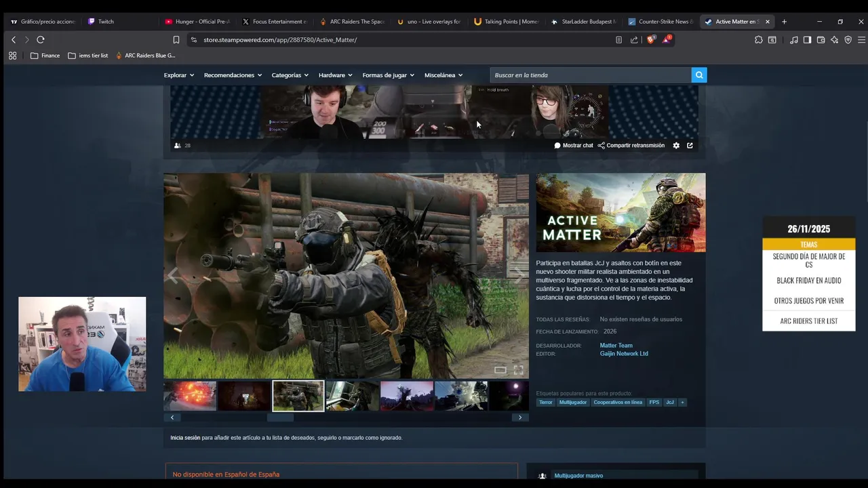Click the Buscar en la tienda search field

pos(591,75)
